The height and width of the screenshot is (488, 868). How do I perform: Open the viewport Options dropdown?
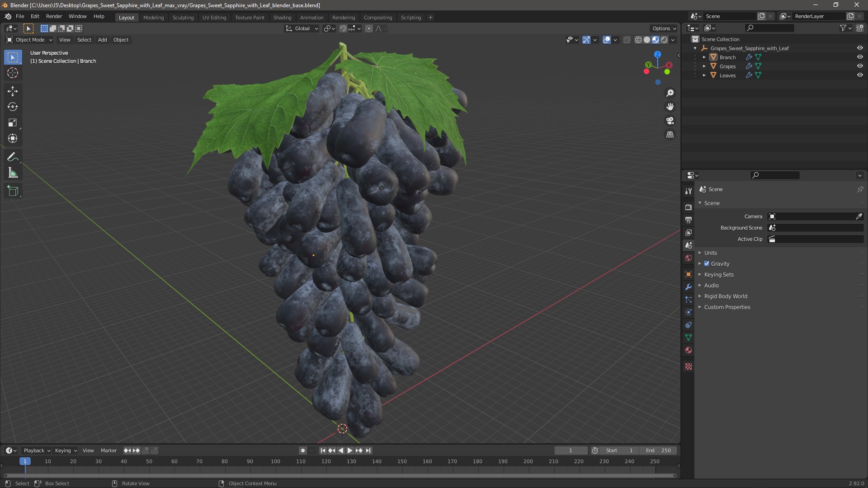pyautogui.click(x=664, y=28)
